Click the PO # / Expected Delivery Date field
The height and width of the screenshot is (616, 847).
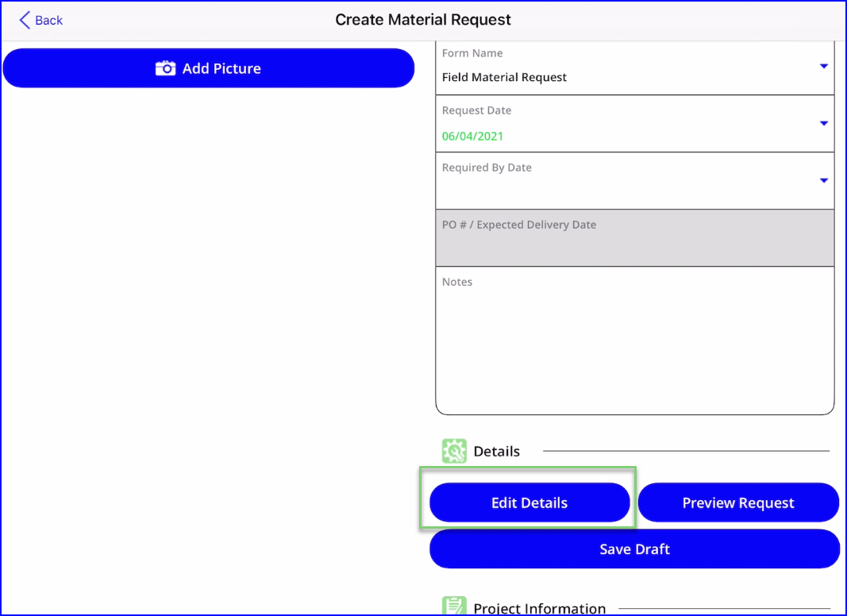pos(635,238)
